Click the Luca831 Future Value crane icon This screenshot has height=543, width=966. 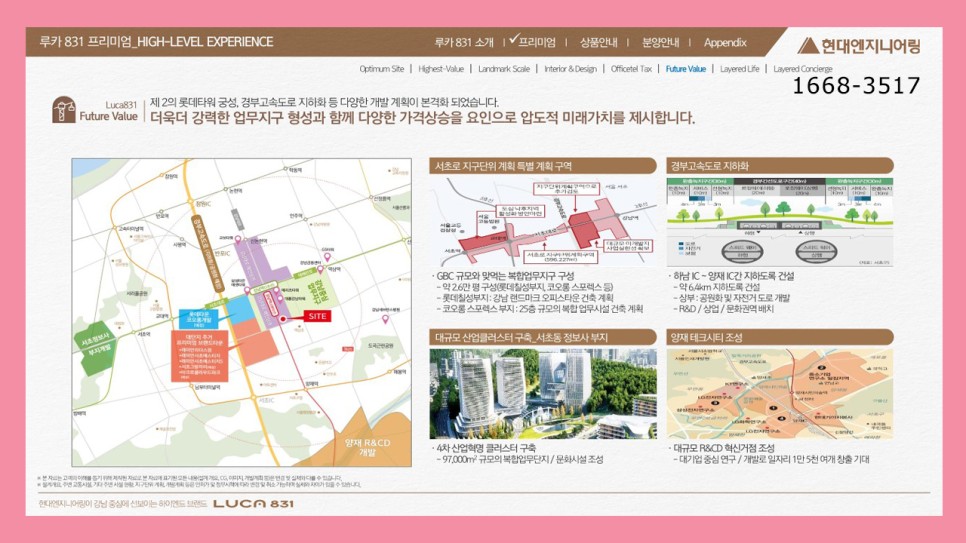point(63,110)
